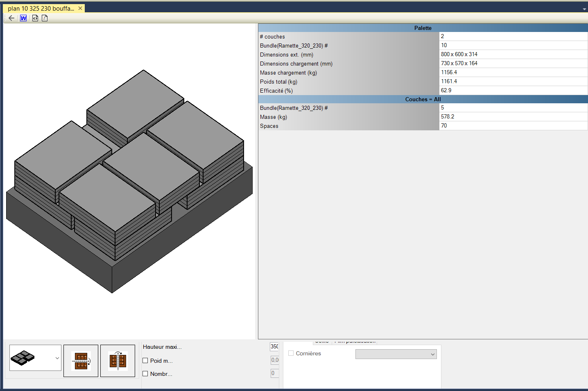Click the Spaces row label

pos(269,126)
